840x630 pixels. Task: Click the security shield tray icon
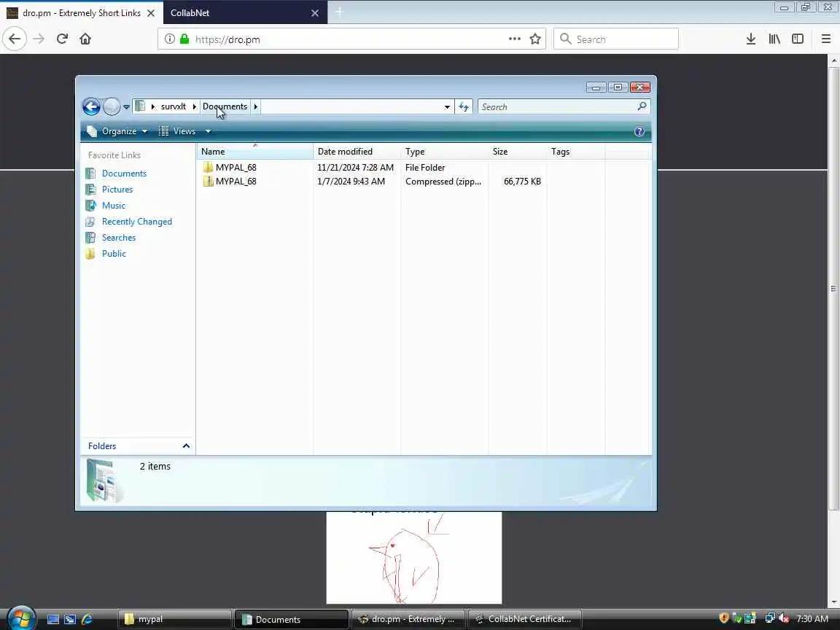pyautogui.click(x=724, y=618)
